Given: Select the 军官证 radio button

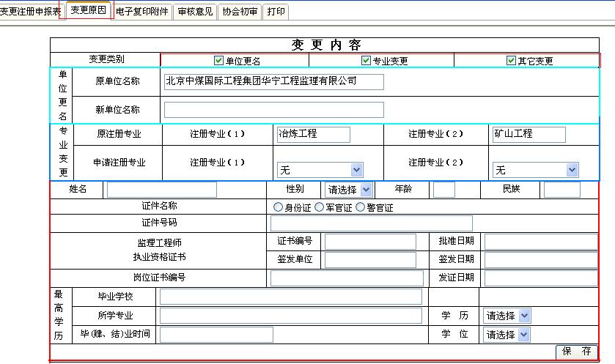Looking at the screenshot, I should [x=319, y=207].
